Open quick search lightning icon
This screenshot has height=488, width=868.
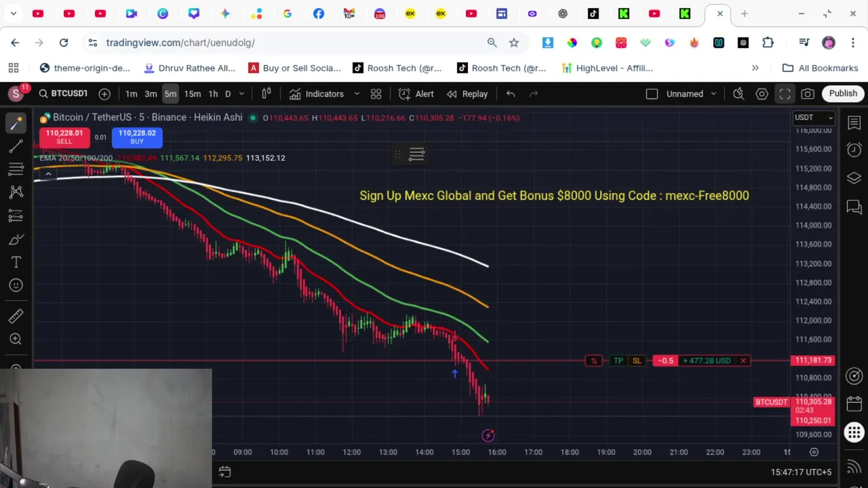[738, 94]
